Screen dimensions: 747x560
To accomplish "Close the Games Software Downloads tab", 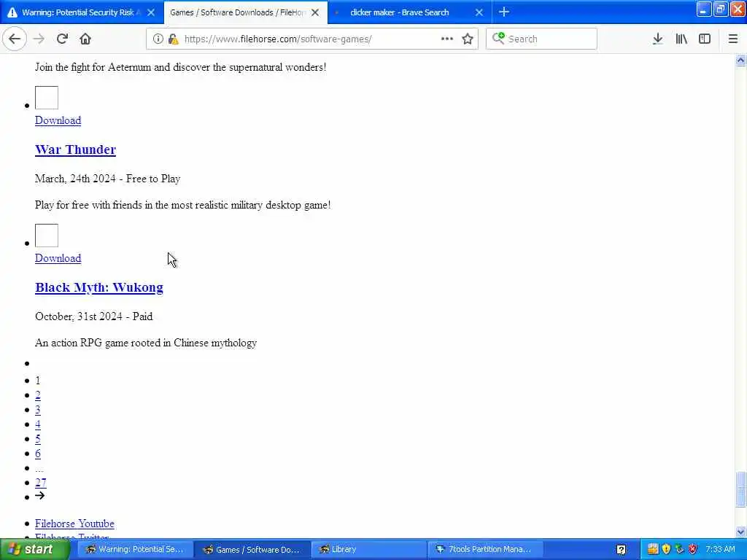I will (x=315, y=12).
